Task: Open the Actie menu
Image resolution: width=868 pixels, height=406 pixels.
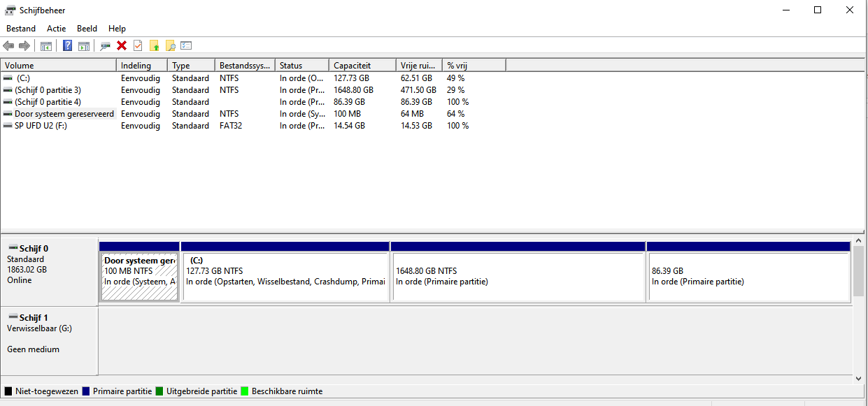Action: pyautogui.click(x=56, y=29)
